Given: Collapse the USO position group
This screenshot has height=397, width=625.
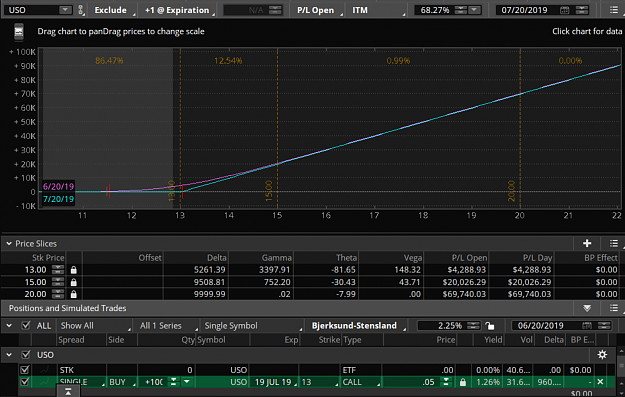Looking at the screenshot, I should coord(9,355).
